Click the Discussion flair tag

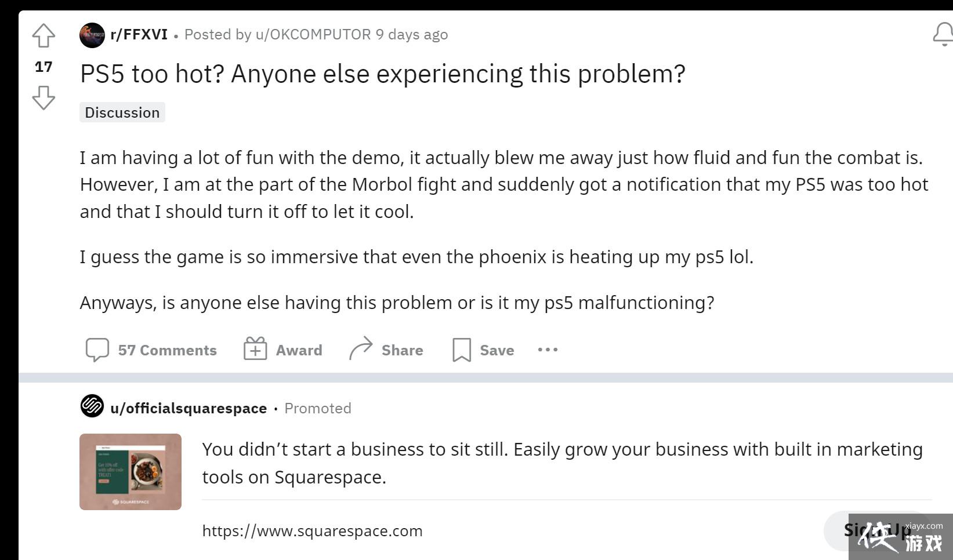122,112
